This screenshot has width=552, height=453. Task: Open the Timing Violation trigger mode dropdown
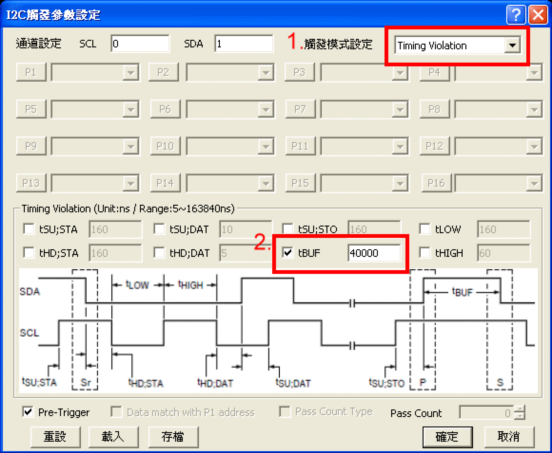pyautogui.click(x=512, y=45)
